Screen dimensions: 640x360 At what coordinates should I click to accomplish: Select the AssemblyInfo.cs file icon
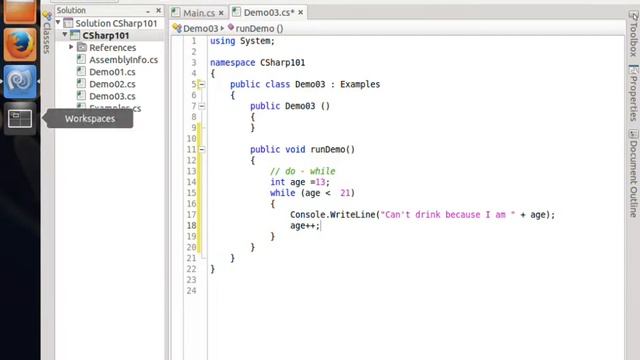[x=81, y=59]
